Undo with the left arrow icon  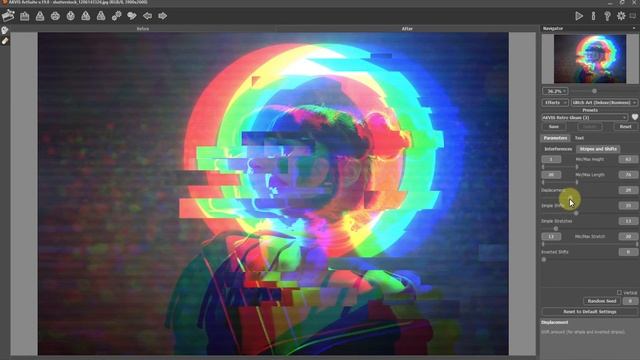(x=147, y=16)
